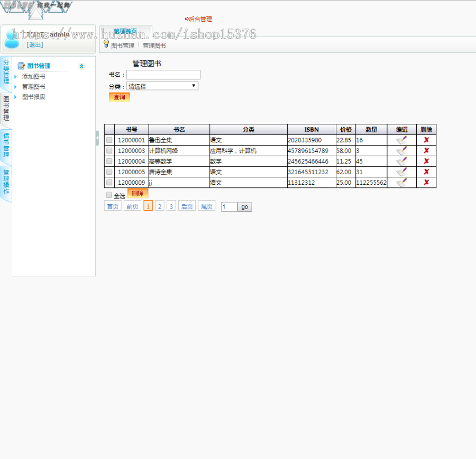Click the notepad icon beside 图书管理 header
476x459 pixels.
point(20,66)
